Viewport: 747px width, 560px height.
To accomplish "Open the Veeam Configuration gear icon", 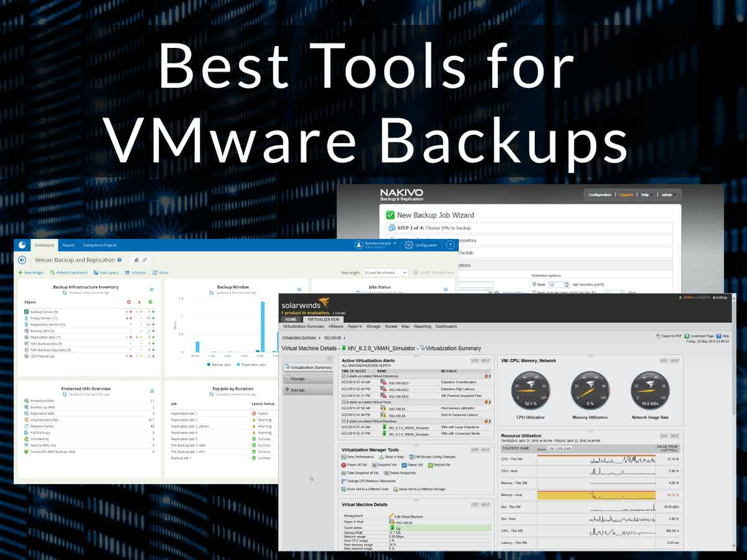I will (409, 245).
